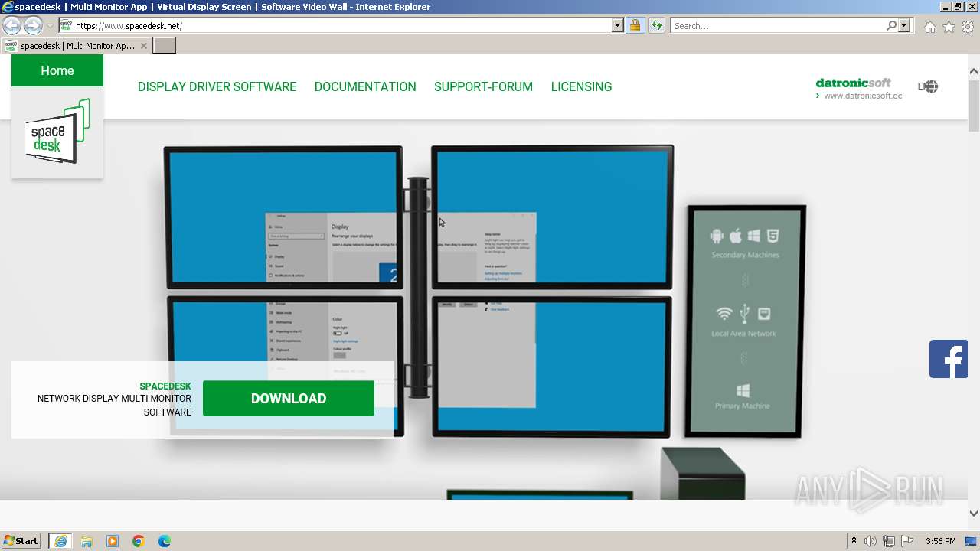
Task: Click the taskbar clock showing 3:56 PM
Action: (x=940, y=541)
